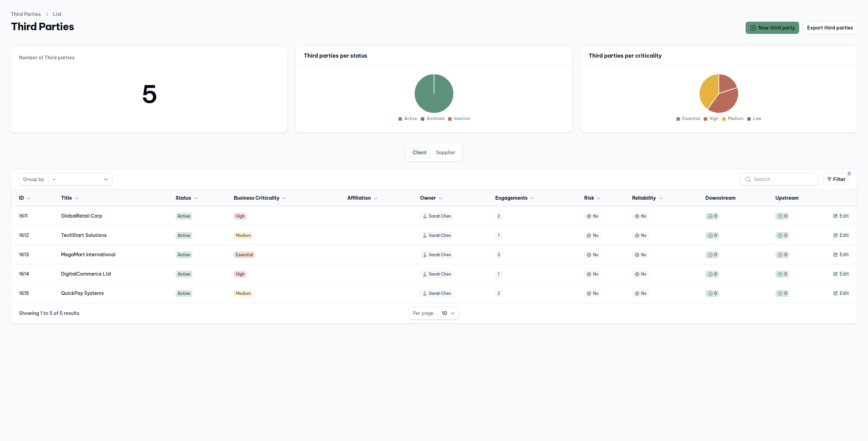Click the edit pencil icon for GlobalRetail Corp

click(x=835, y=216)
